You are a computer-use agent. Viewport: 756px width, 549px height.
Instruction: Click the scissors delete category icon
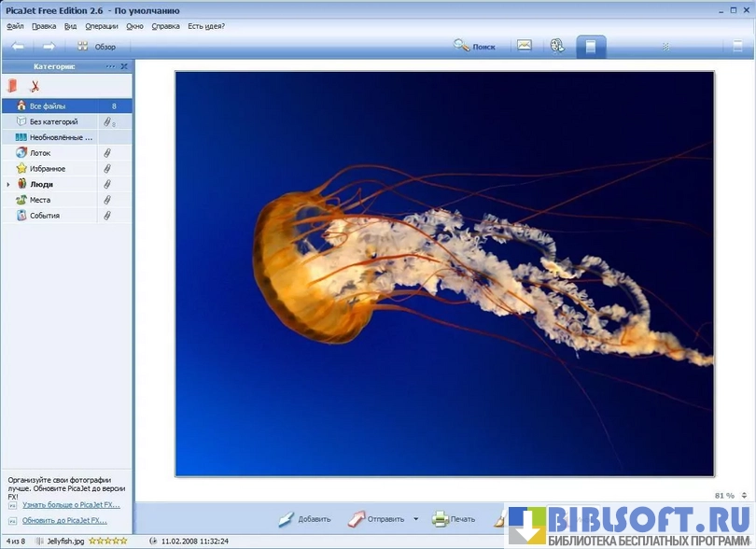coord(35,86)
